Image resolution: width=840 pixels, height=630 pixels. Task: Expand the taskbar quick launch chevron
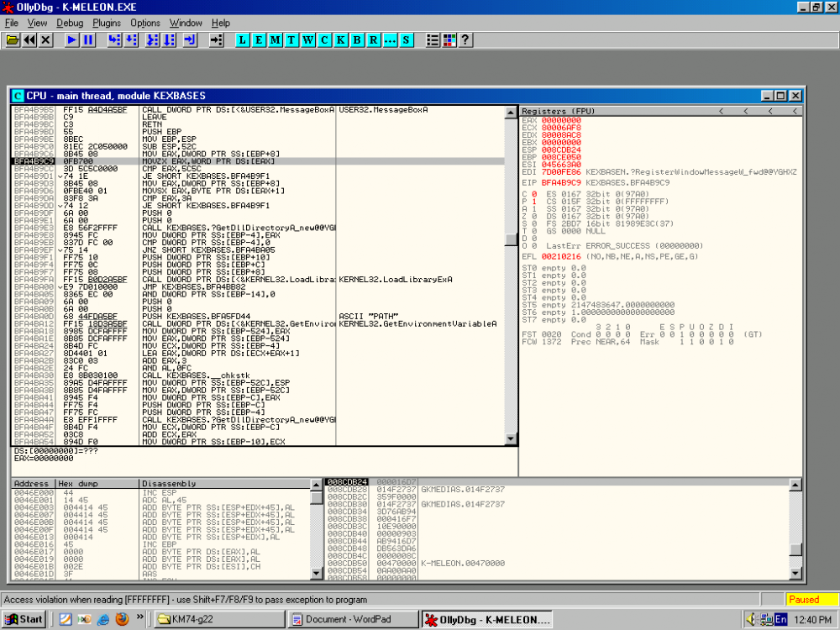(140, 619)
